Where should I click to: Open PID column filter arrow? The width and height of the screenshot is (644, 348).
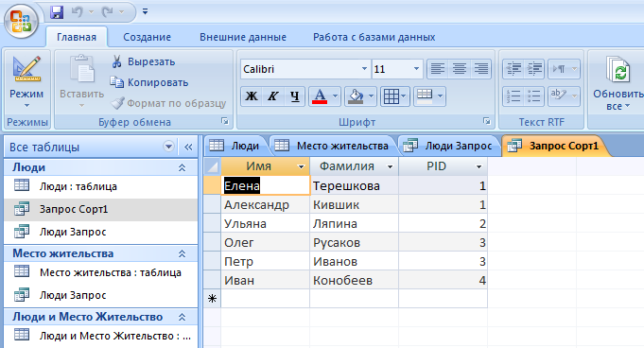479,166
